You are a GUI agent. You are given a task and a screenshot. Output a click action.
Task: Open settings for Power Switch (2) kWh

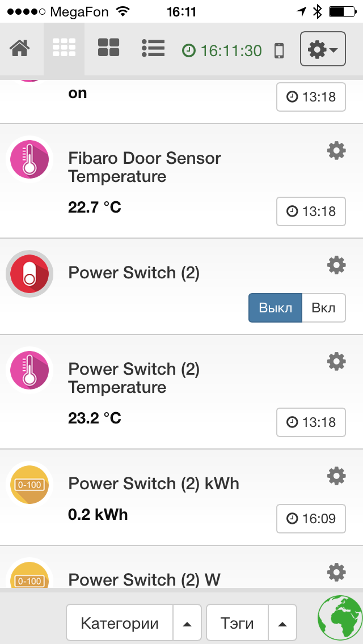(336, 476)
